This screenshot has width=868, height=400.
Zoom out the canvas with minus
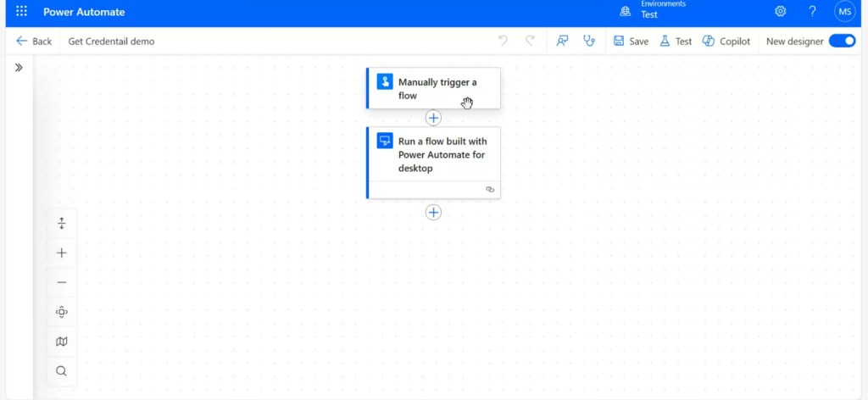[61, 282]
